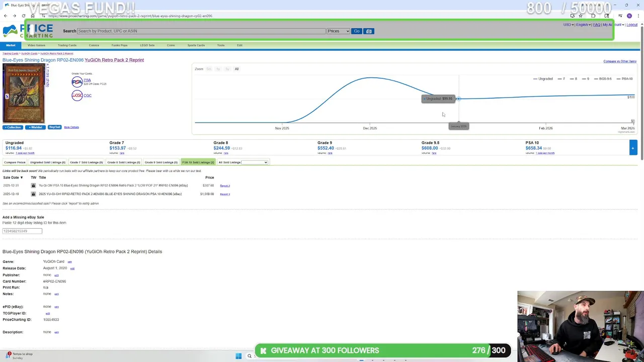Click YuGiOh Retro Pack 2 Reprint title link

point(114,60)
